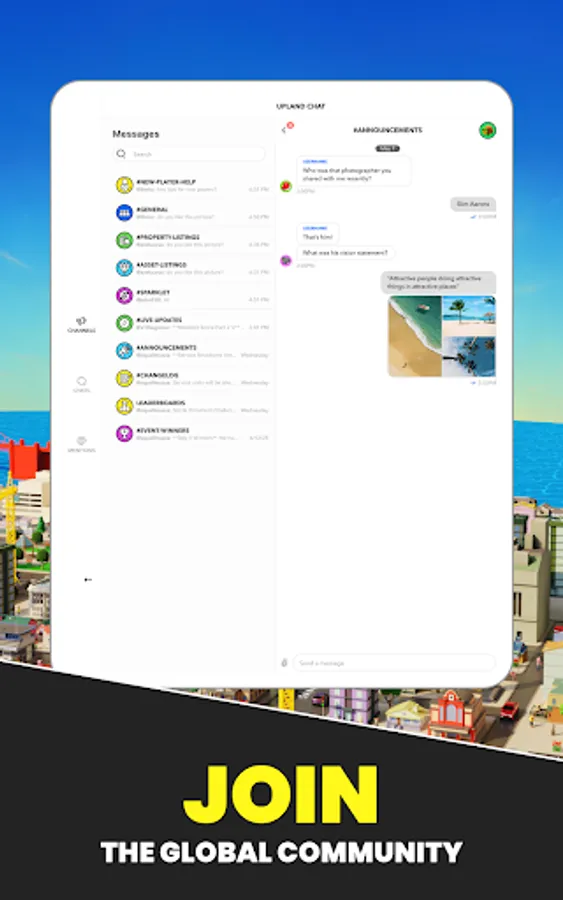Click the UPLAND CHAT title
The width and height of the screenshot is (563, 900).
point(301,106)
